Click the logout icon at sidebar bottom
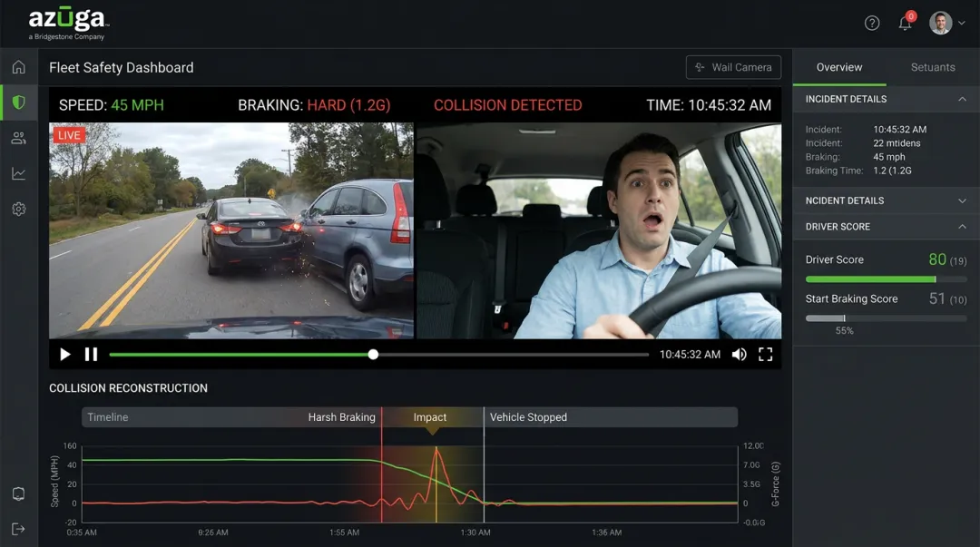 click(x=19, y=529)
